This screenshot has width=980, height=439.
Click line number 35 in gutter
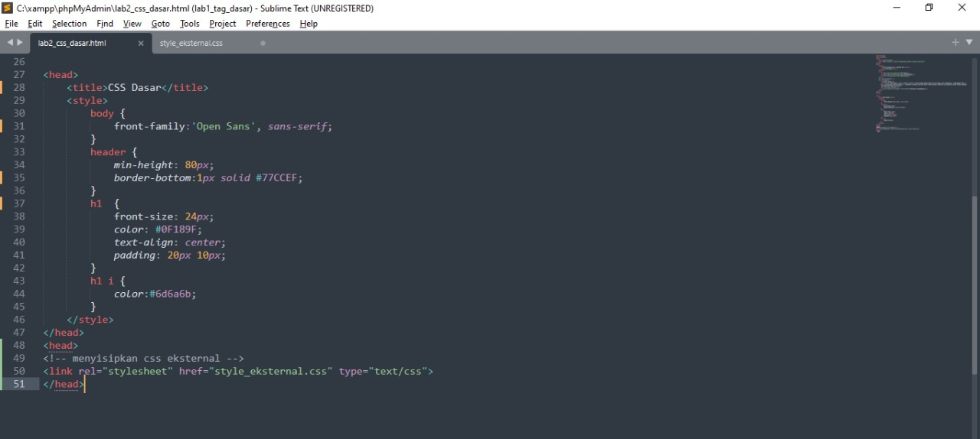(x=19, y=178)
